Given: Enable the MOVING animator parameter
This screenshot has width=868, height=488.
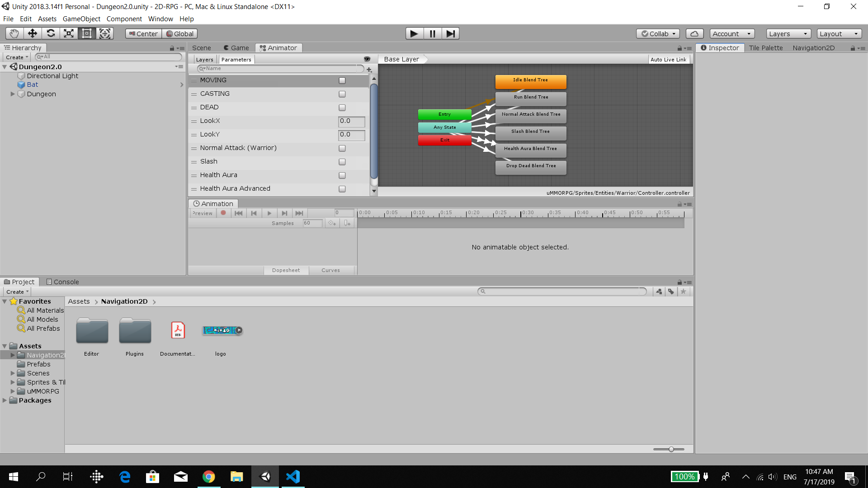Looking at the screenshot, I should 342,80.
